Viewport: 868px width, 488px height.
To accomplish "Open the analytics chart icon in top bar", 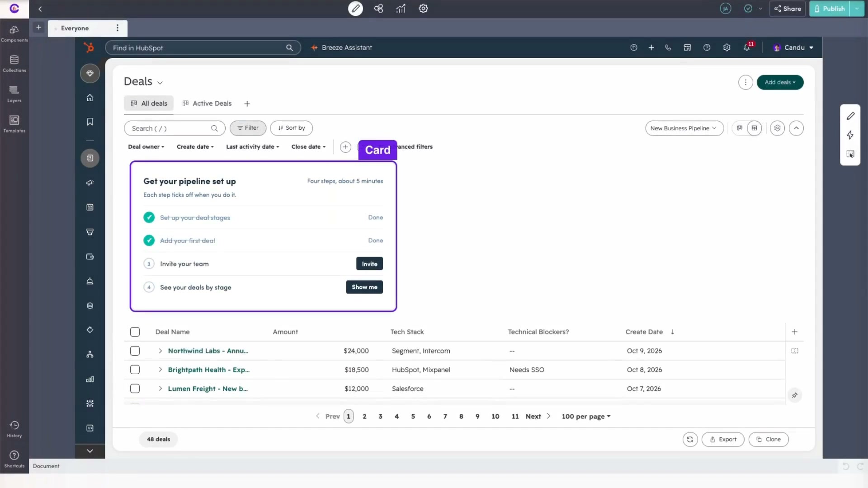I will point(401,9).
